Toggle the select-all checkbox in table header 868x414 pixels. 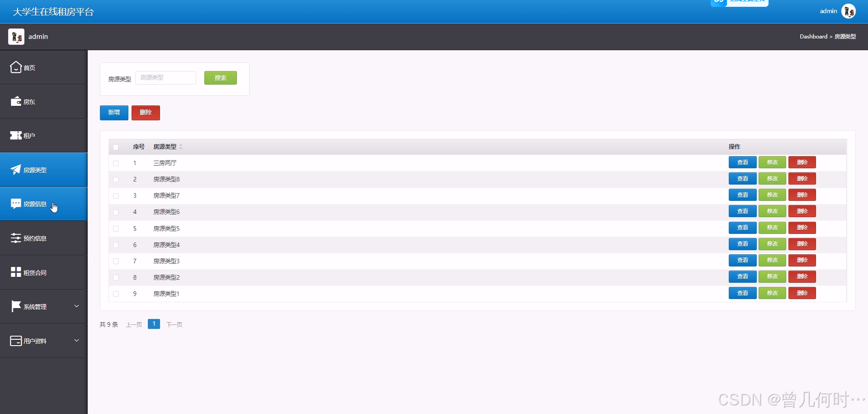coord(116,147)
